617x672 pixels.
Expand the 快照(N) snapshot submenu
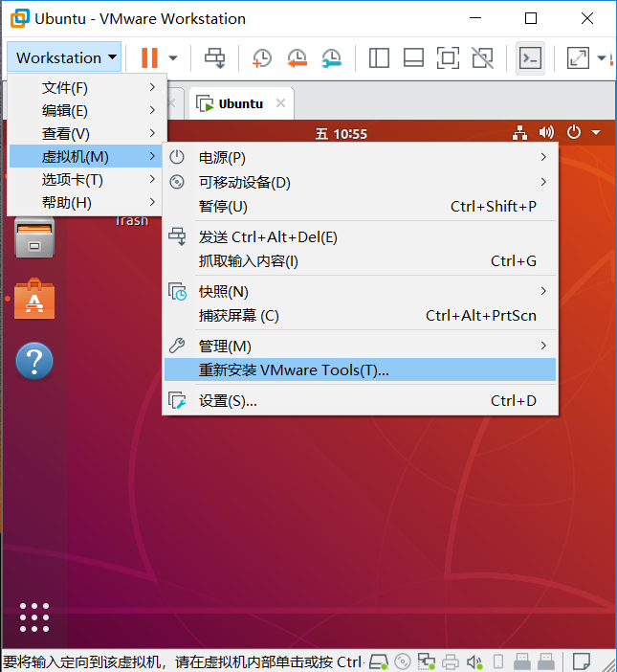point(360,291)
